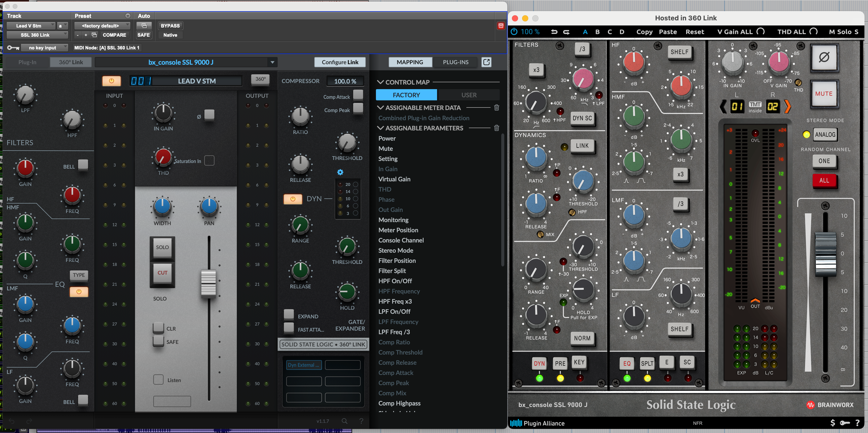This screenshot has width=868, height=433.
Task: Toggle the HF BELL switch
Action: 83,165
